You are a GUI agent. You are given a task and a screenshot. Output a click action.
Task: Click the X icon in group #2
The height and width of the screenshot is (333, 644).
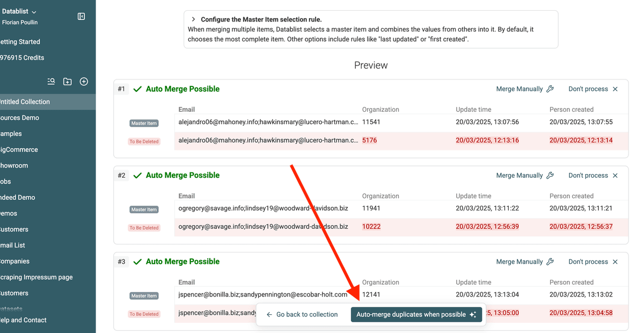615,176
